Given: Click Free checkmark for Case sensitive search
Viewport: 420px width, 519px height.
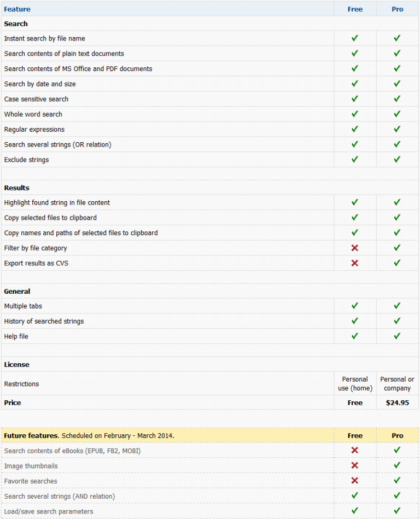Looking at the screenshot, I should coord(355,99).
